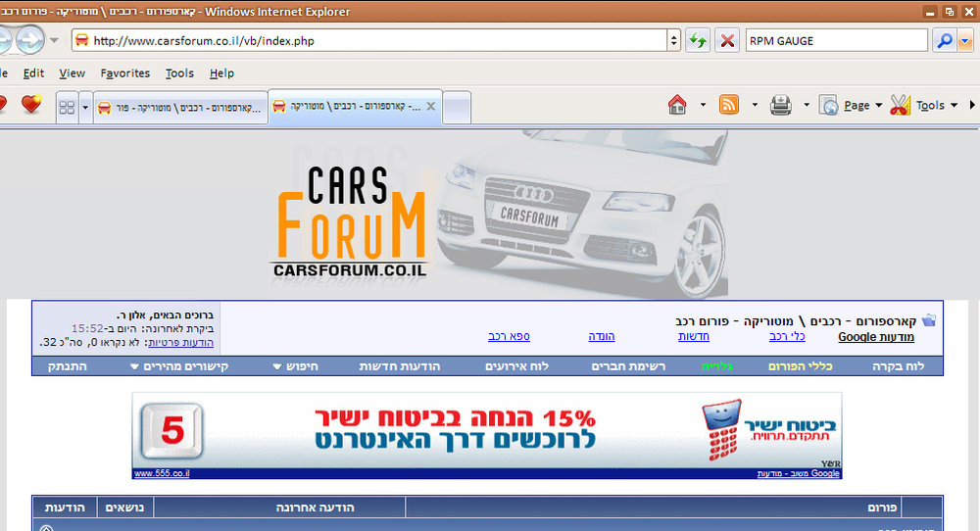
Task: Open the Tools menu in menu bar
Action: point(179,73)
